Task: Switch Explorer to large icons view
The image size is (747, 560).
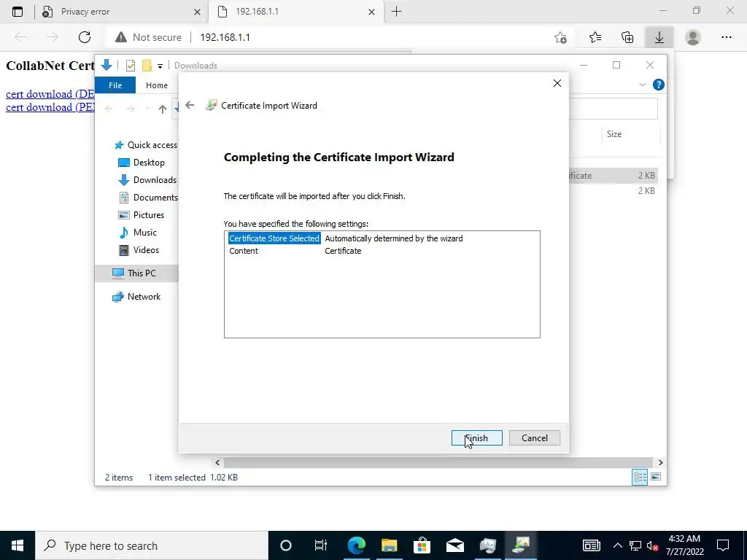Action: 656,477
